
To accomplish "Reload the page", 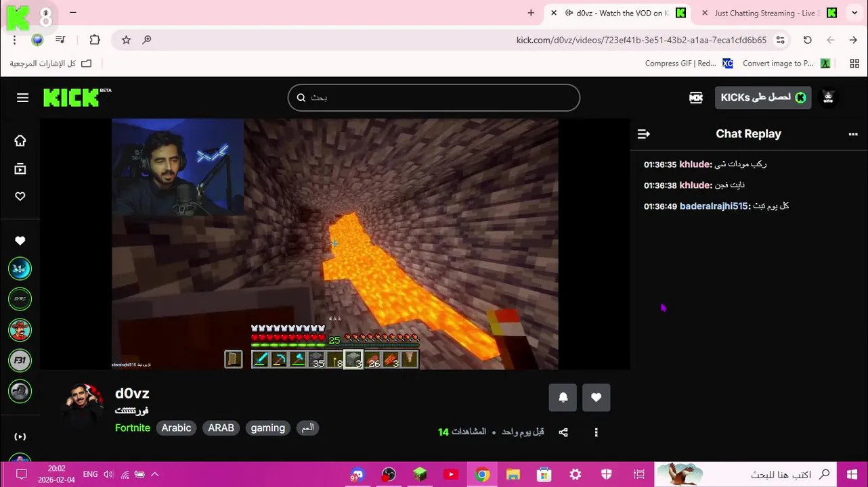I will 807,40.
